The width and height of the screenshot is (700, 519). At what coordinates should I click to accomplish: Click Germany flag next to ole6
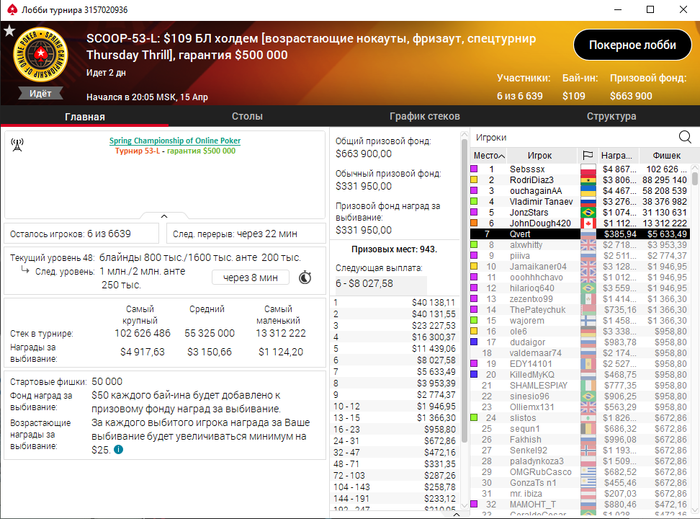click(588, 332)
